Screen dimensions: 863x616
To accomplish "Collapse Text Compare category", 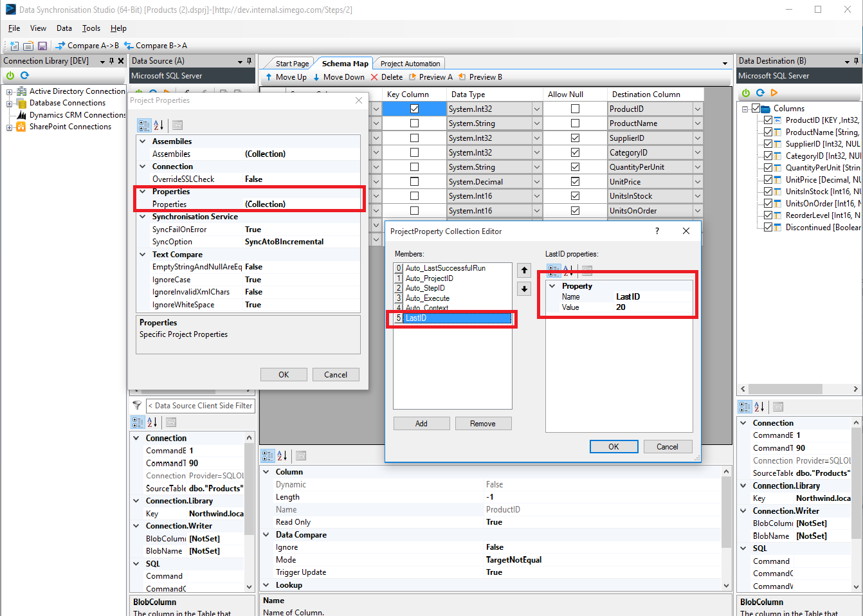I will (x=143, y=255).
